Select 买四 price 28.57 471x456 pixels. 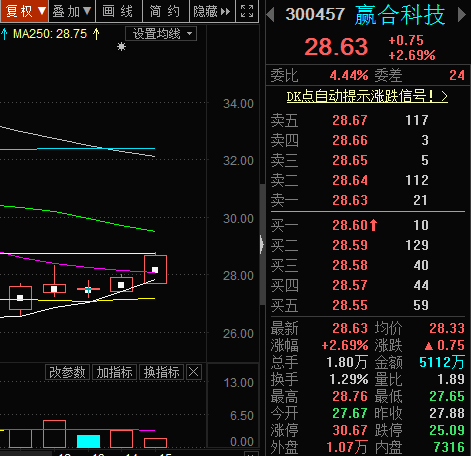[350, 285]
